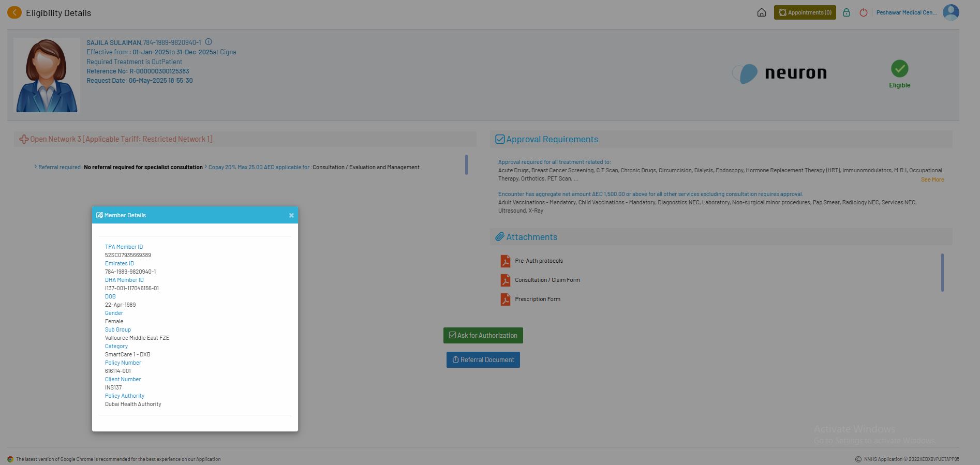
Task: Click the Request Date 06-May-2025 text
Action: (x=140, y=81)
